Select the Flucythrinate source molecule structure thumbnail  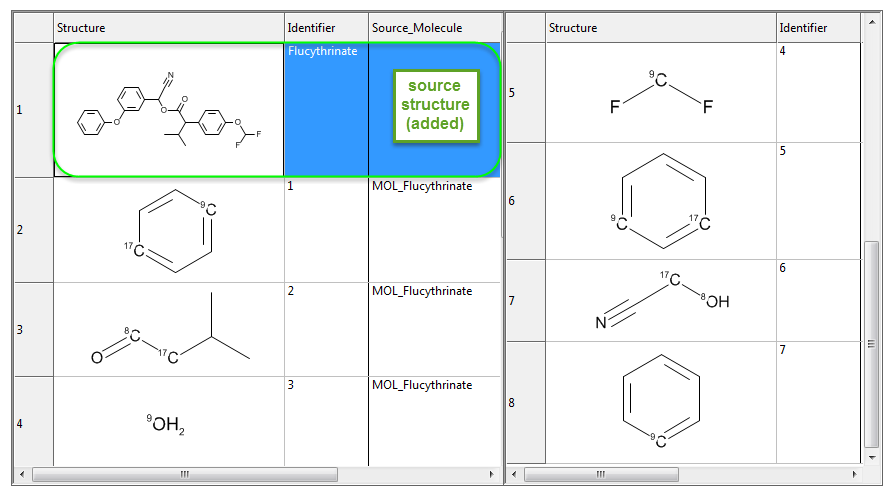click(169, 110)
